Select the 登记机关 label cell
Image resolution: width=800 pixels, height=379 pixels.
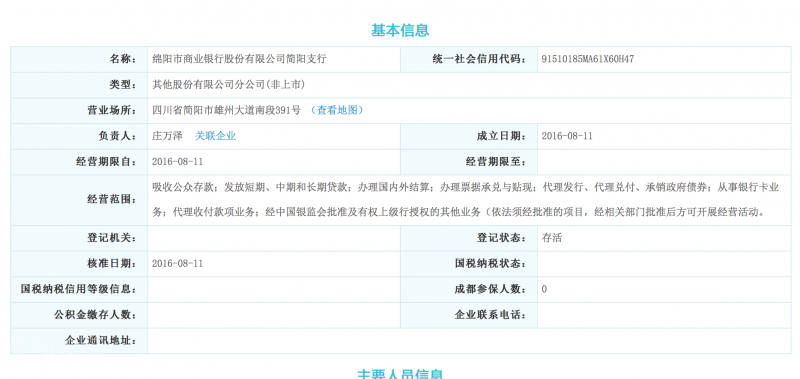click(79, 238)
